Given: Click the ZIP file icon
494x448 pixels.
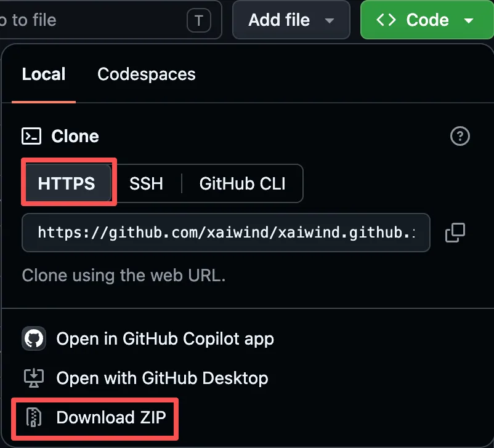Looking at the screenshot, I should pos(34,417).
